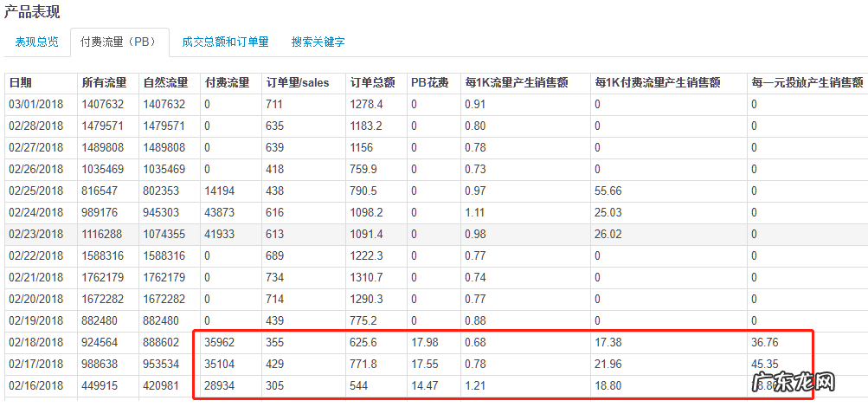Viewport: 868px width, 407px height.
Task: Go to the 搜索关键字 tab
Action: click(x=318, y=42)
